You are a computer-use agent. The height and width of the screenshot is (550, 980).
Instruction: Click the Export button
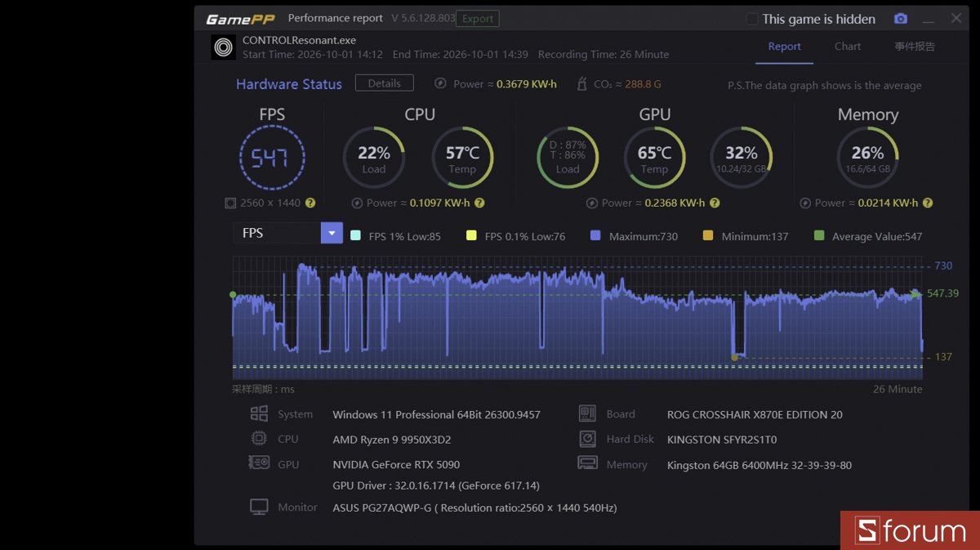[478, 19]
